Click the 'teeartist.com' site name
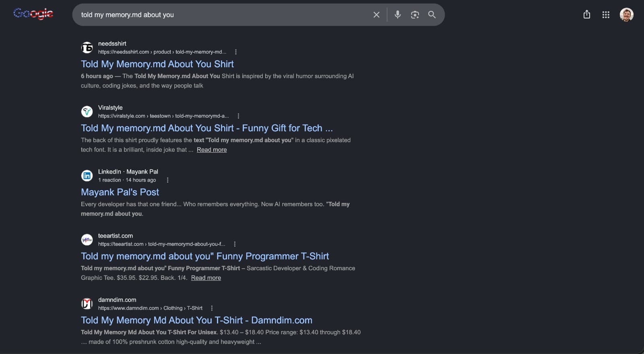This screenshot has height=354, width=644. 116,236
